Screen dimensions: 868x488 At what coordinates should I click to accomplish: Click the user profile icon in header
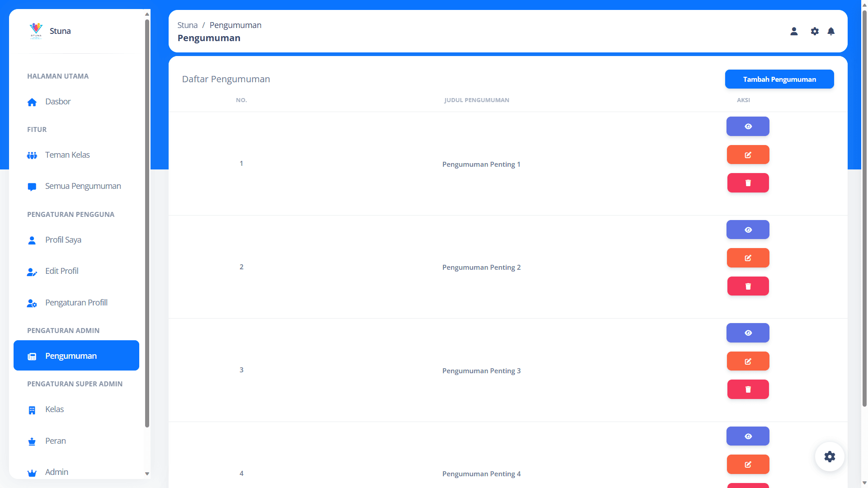pos(794,31)
